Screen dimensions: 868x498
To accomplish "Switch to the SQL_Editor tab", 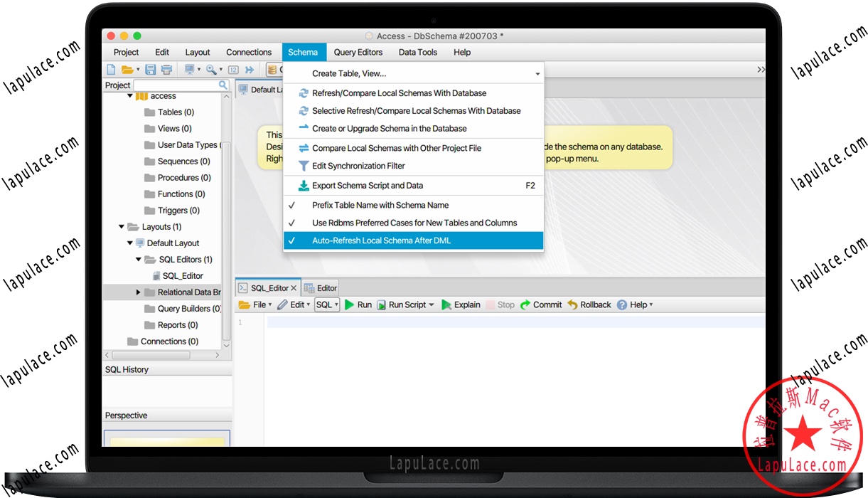I will (269, 288).
